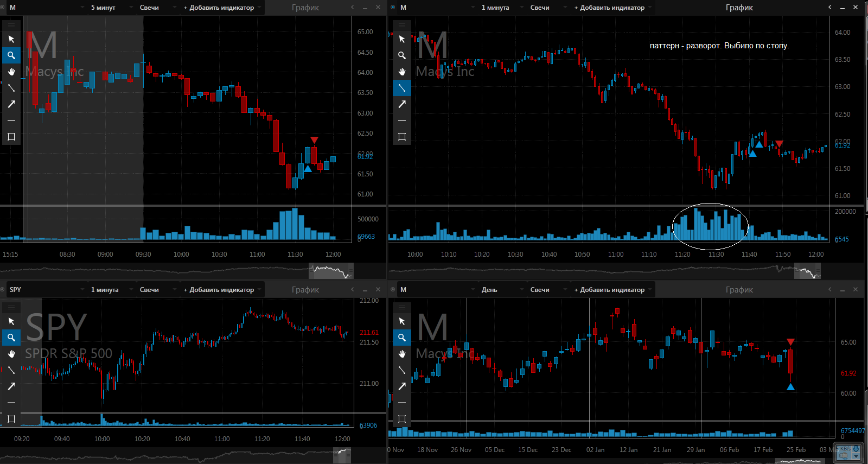Viewport: 868px width, 464px height.
Task: Click the График title of the SPY chart
Action: (x=305, y=290)
